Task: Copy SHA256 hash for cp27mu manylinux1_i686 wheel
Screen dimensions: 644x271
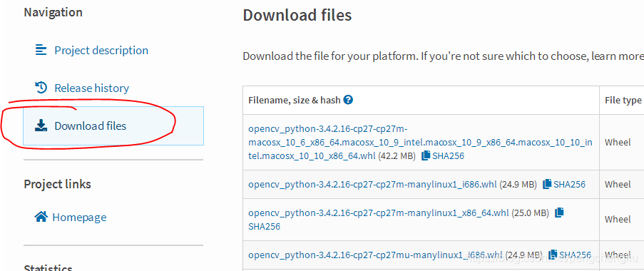Action: pos(570,255)
